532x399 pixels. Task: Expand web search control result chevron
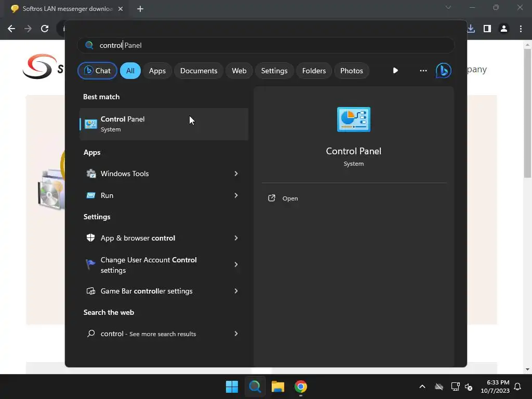click(x=236, y=334)
